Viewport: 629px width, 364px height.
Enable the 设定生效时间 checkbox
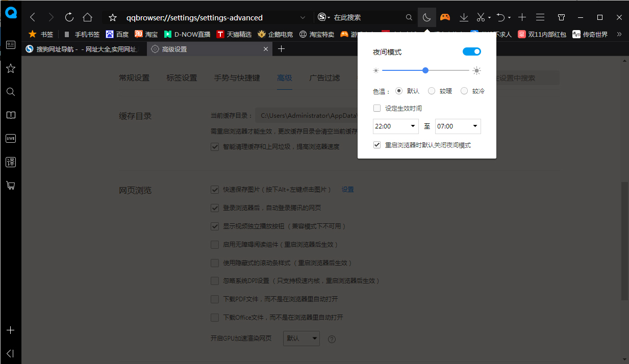click(x=376, y=108)
